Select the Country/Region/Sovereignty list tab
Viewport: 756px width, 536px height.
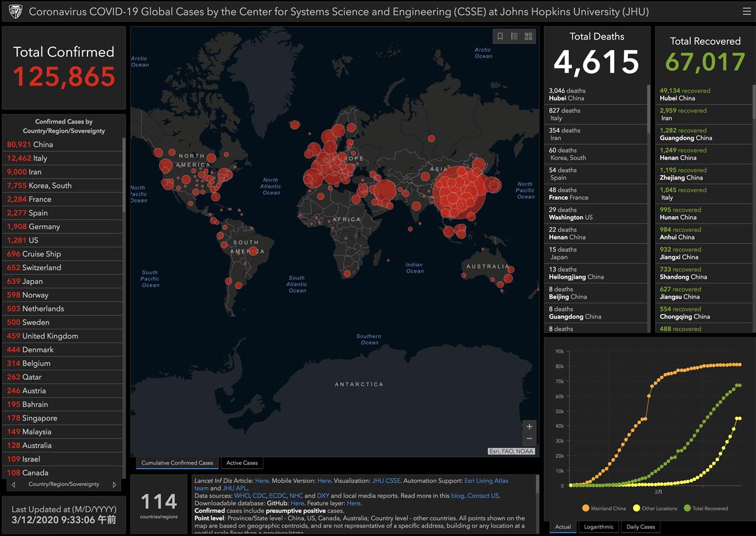point(64,485)
